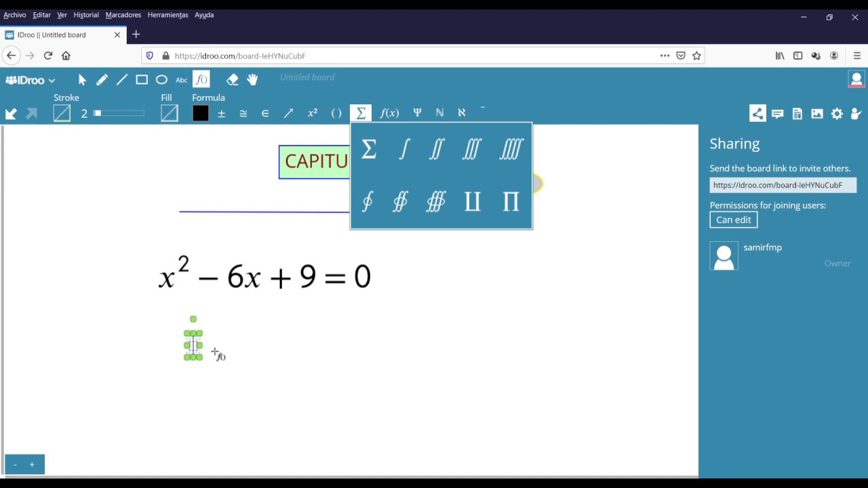Image resolution: width=868 pixels, height=488 pixels.
Task: Insert the triple integral symbol
Action: pos(472,149)
